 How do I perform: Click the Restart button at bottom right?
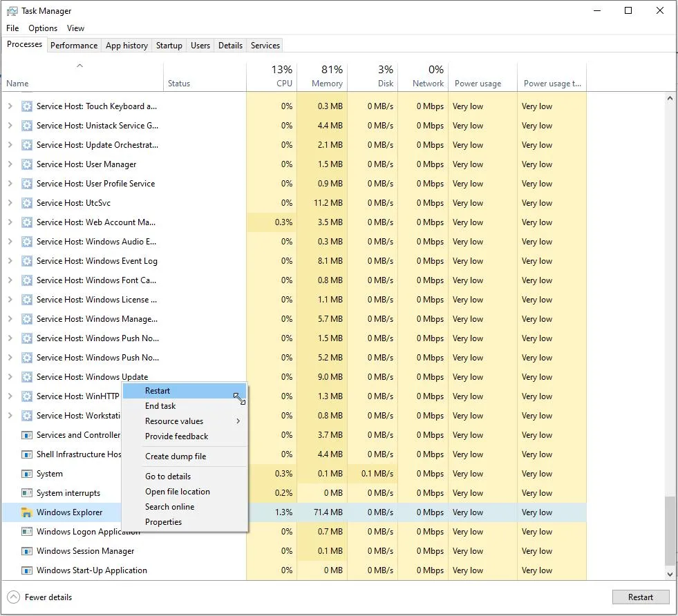tap(641, 597)
